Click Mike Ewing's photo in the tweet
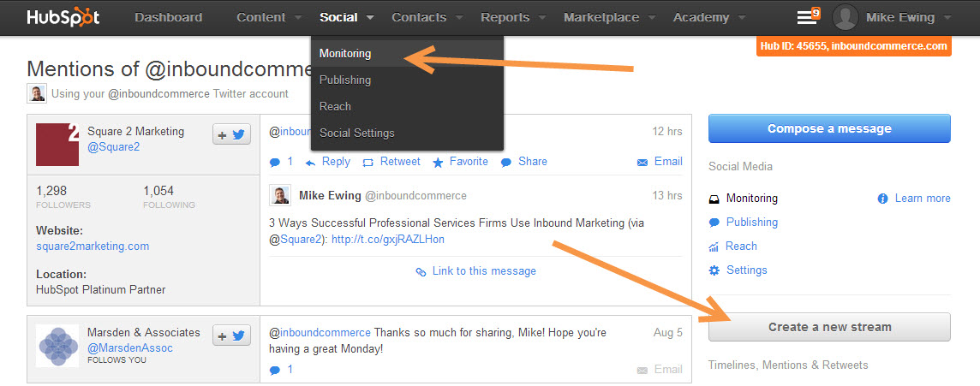 280,195
